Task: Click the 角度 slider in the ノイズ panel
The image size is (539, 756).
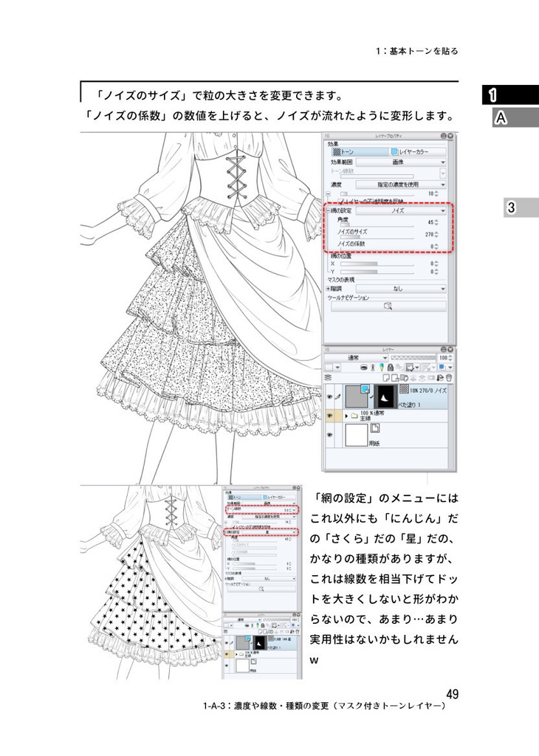Action: coord(377,225)
